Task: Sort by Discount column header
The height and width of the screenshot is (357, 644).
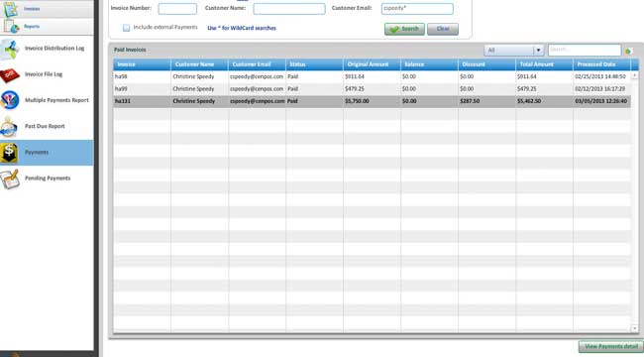Action: (x=487, y=64)
